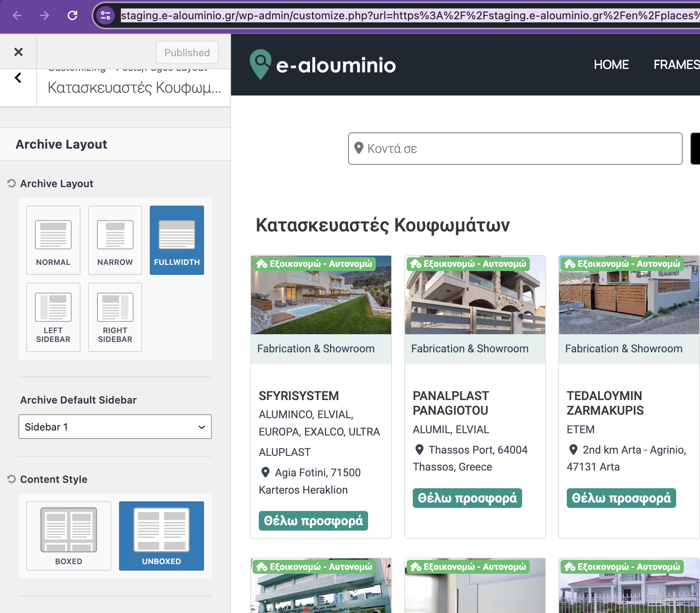
Task: Choose the Normal archive layout
Action: [x=53, y=240]
